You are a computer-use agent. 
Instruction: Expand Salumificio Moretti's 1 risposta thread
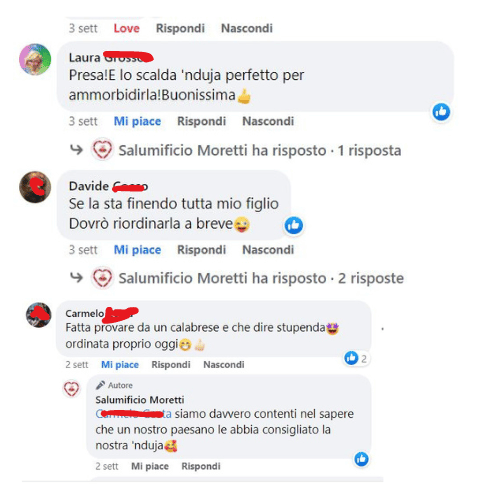(x=260, y=150)
